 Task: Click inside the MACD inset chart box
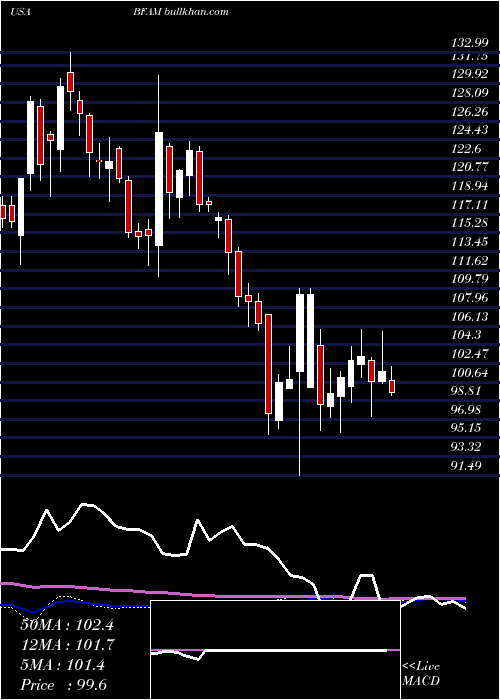point(275,650)
